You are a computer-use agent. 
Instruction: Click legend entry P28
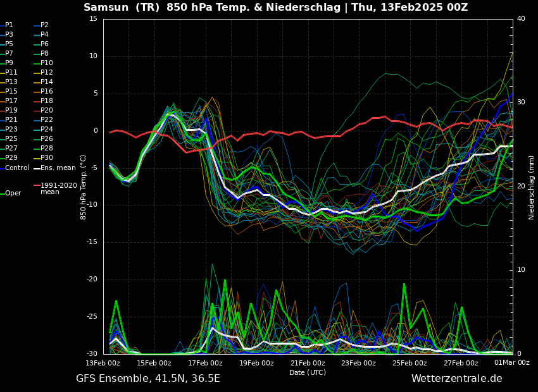pos(44,148)
